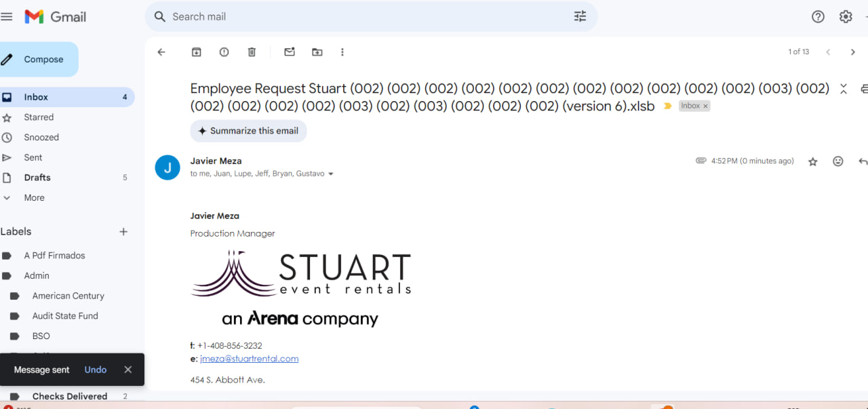
Task: Toggle the importance marker beside the subject
Action: coord(667,106)
